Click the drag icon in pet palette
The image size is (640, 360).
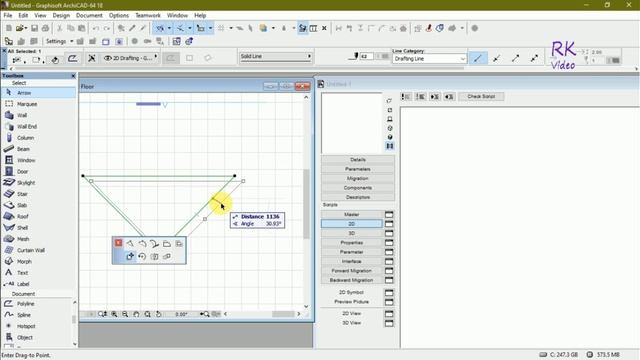[130, 256]
